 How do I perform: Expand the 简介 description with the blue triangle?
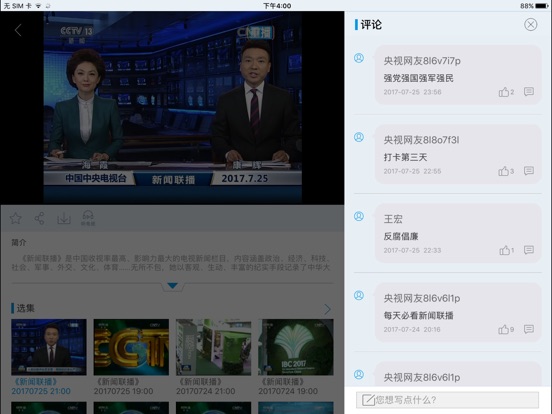click(x=172, y=286)
